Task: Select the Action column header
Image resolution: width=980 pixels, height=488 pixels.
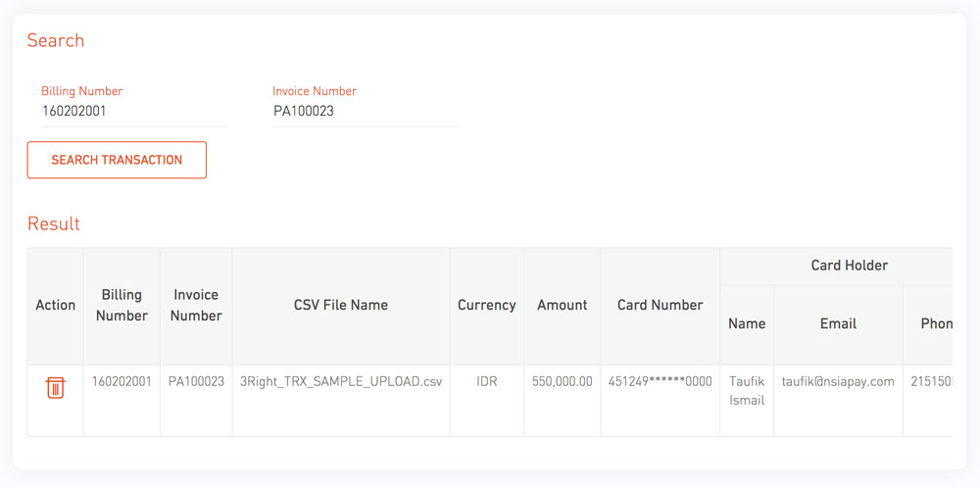Action: [x=56, y=306]
